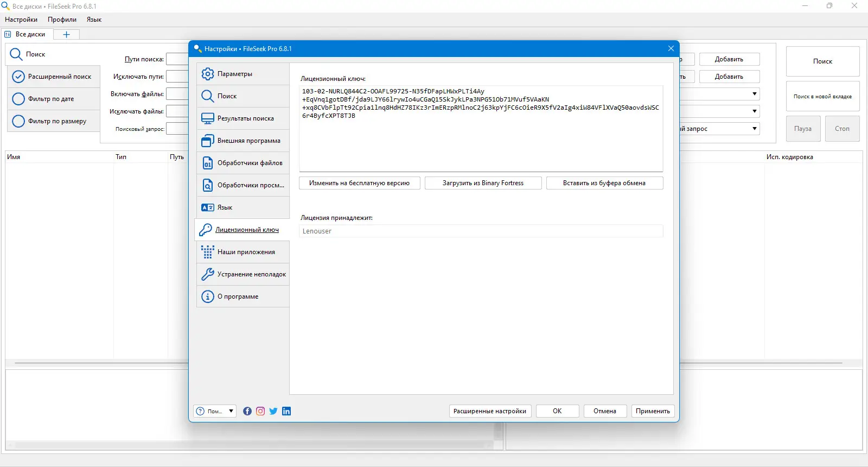Confirm settings with OK button
The image size is (868, 467).
(557, 411)
